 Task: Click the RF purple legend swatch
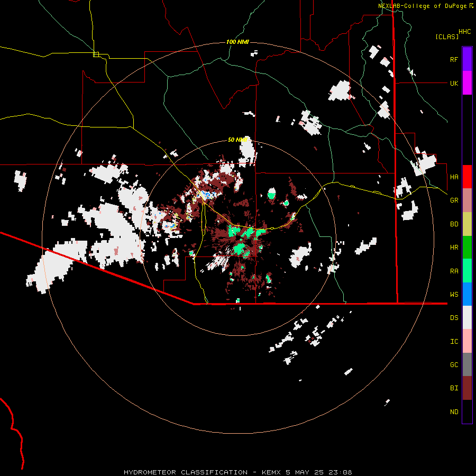pos(467,59)
